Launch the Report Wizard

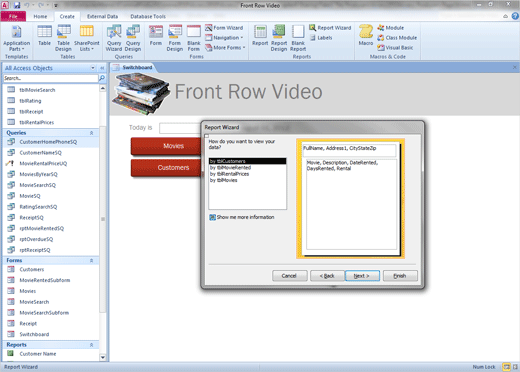coord(330,28)
